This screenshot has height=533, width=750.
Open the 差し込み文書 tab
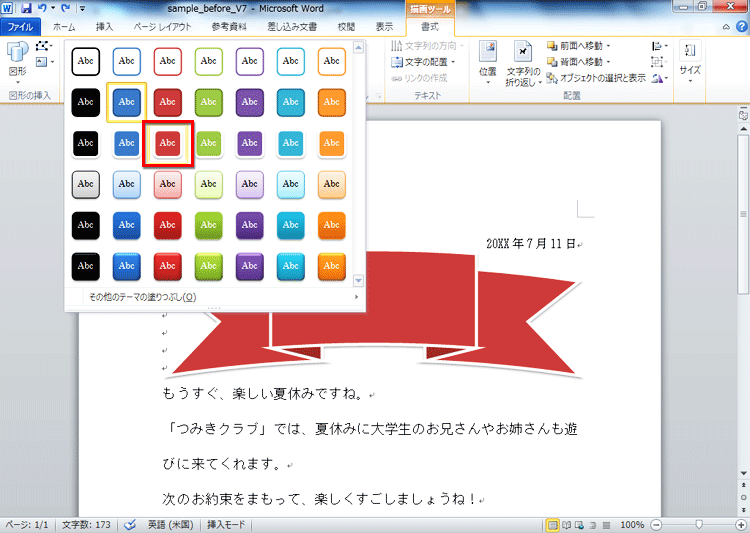(292, 27)
